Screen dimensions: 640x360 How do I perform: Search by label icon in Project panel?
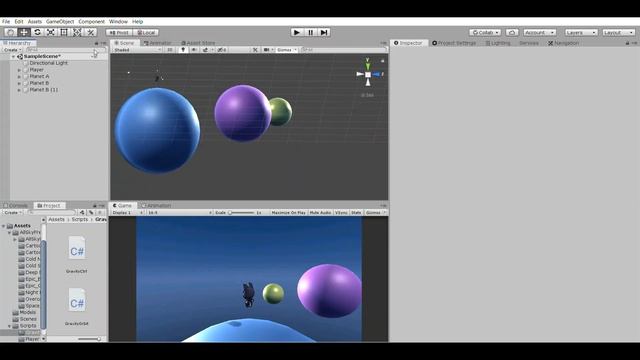(x=91, y=213)
